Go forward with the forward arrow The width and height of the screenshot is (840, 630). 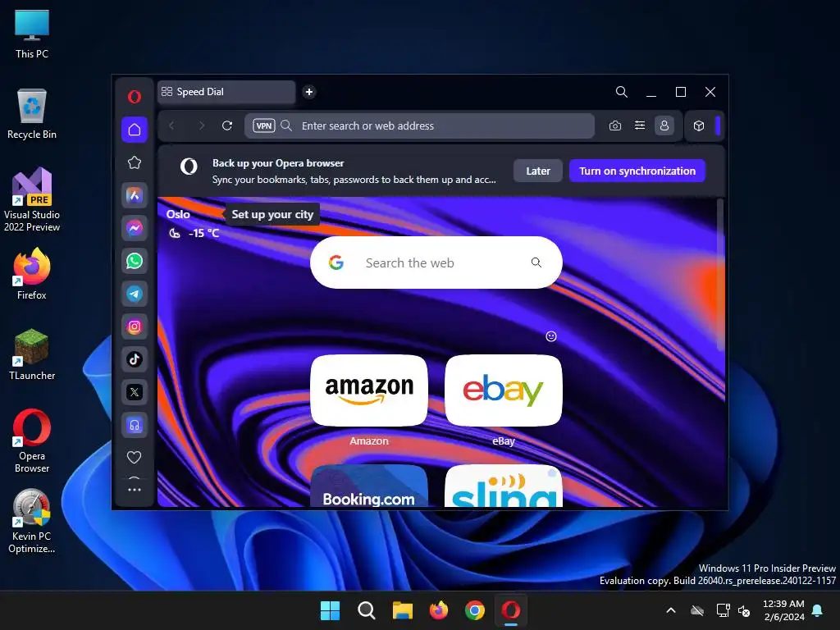pos(202,126)
